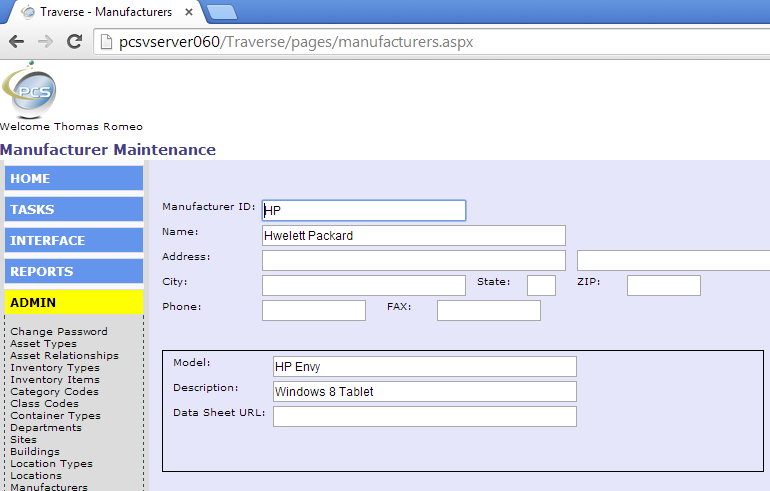The image size is (770, 491).
Task: Open the HOME menu
Action: click(x=74, y=178)
